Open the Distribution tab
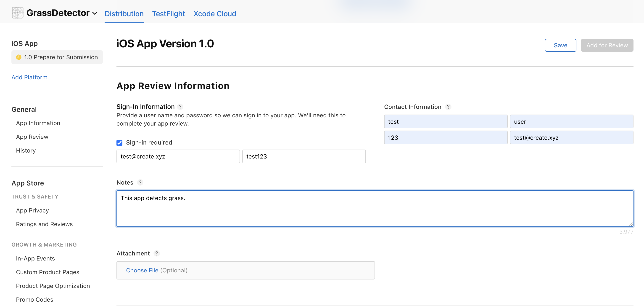This screenshot has width=644, height=306. coord(124,13)
